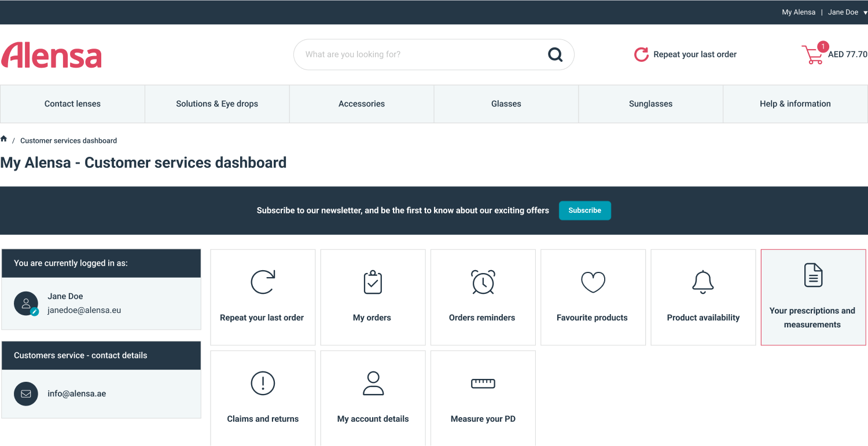Click the Claims and returns exclamation icon
The image size is (868, 446).
tap(263, 383)
